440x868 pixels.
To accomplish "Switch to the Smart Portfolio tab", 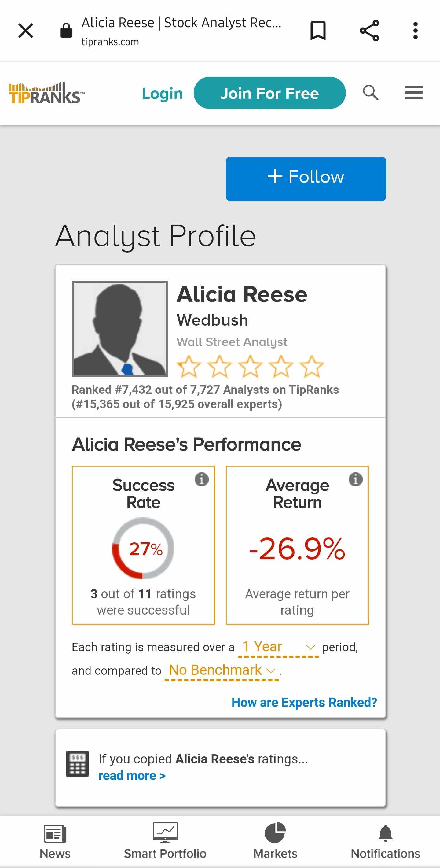I will click(x=165, y=841).
